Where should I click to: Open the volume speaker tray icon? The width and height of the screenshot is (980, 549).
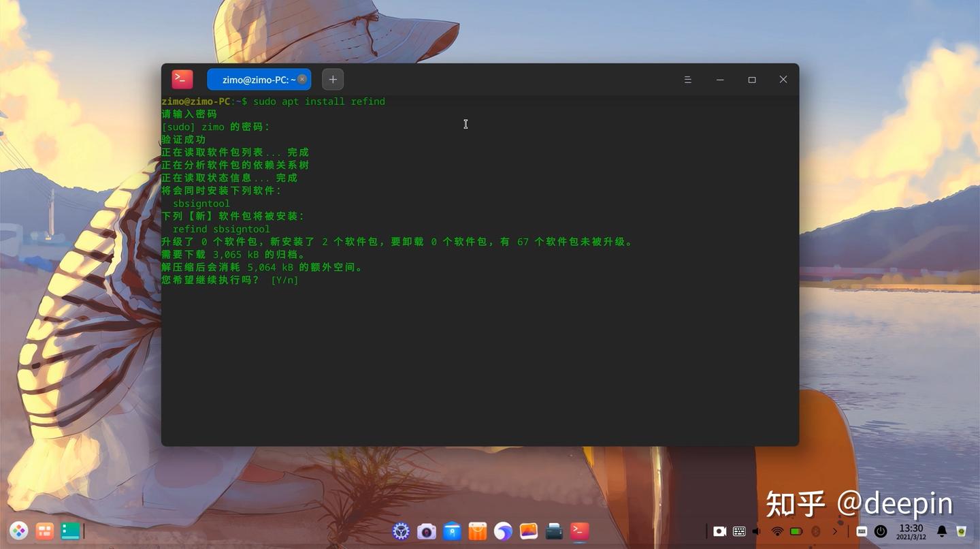(x=757, y=531)
